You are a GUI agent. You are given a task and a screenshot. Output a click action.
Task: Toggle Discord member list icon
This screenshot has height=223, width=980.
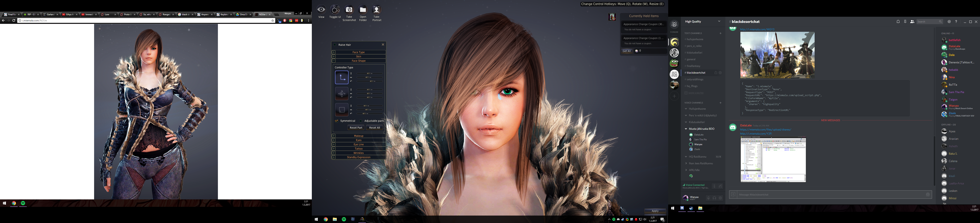click(x=912, y=22)
